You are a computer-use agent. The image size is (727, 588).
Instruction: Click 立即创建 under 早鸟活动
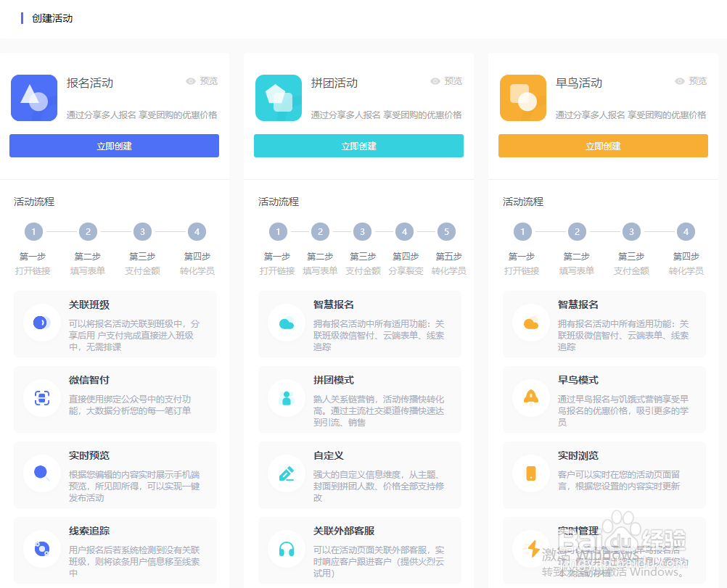603,146
